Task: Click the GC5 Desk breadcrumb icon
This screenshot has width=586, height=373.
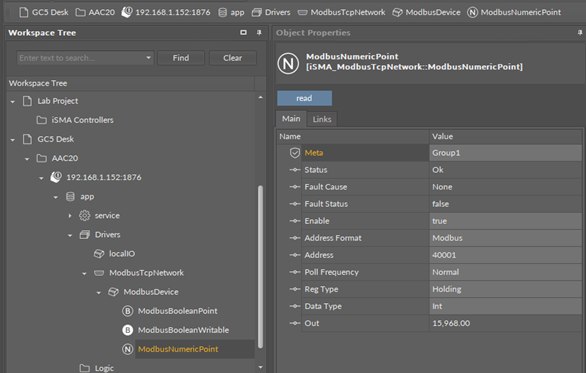Action: 24,12
